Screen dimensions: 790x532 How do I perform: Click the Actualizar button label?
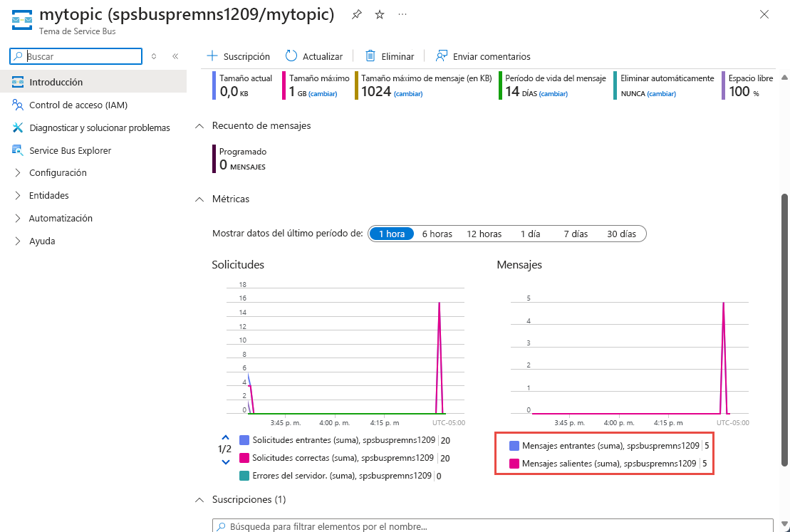323,56
